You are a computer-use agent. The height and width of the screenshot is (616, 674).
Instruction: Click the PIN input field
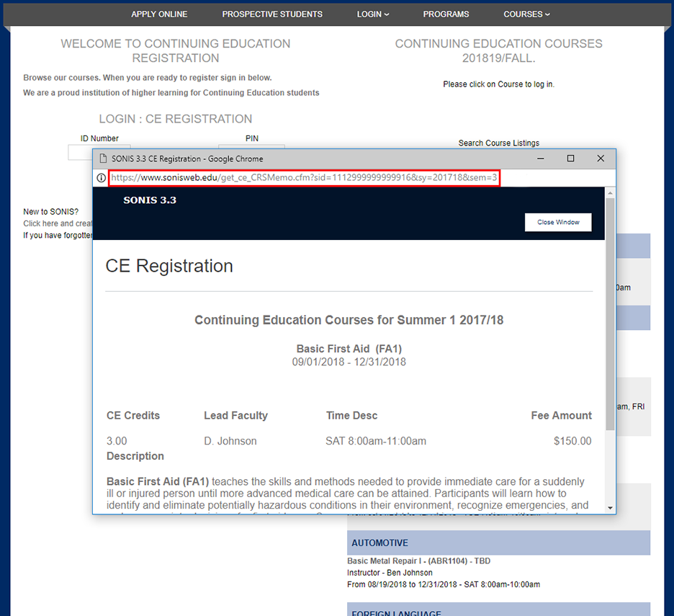(x=251, y=147)
